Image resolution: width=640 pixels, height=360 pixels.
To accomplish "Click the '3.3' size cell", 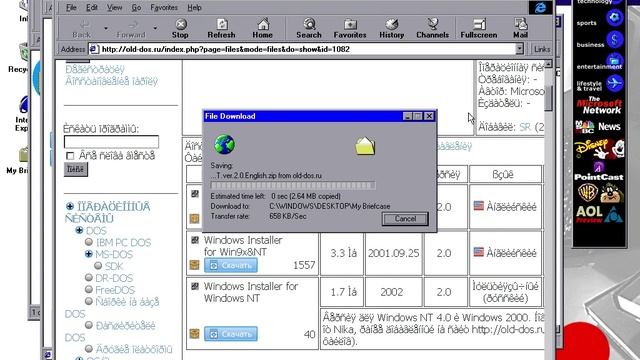I will click(343, 253).
